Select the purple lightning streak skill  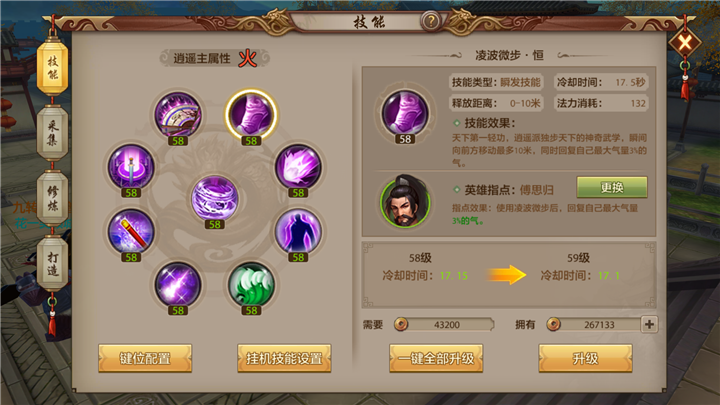178,285
